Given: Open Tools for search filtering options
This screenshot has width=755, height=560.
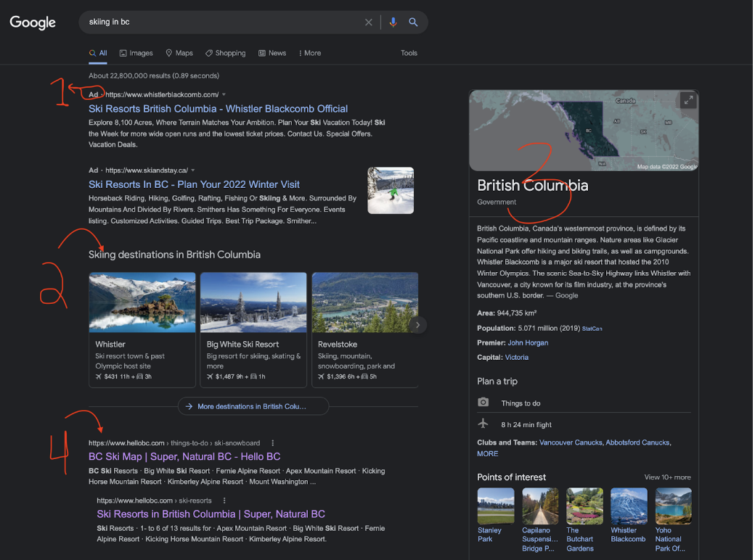Looking at the screenshot, I should tap(409, 53).
